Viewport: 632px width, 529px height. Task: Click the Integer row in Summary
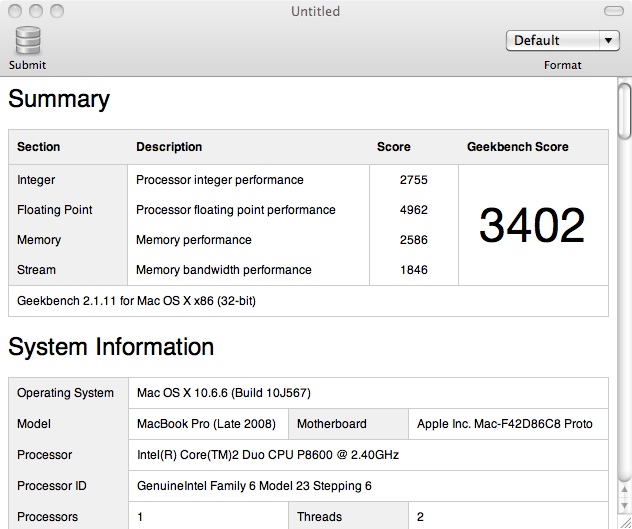tap(37, 180)
